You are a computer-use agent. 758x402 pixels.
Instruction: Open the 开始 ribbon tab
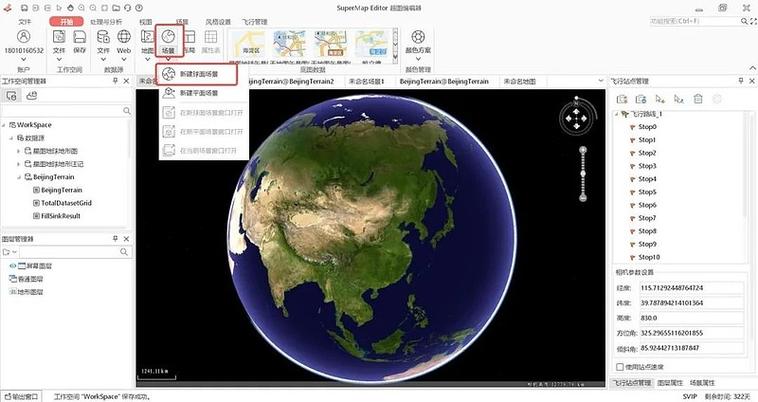pos(66,22)
